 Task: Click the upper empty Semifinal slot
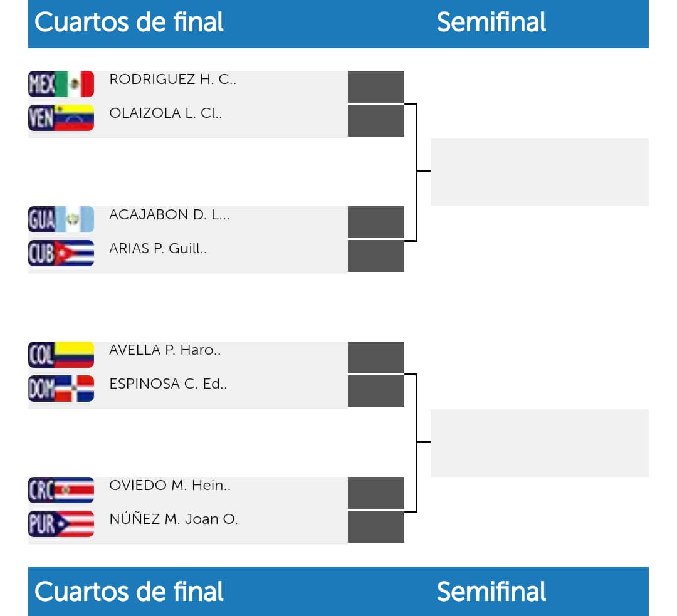pyautogui.click(x=539, y=172)
